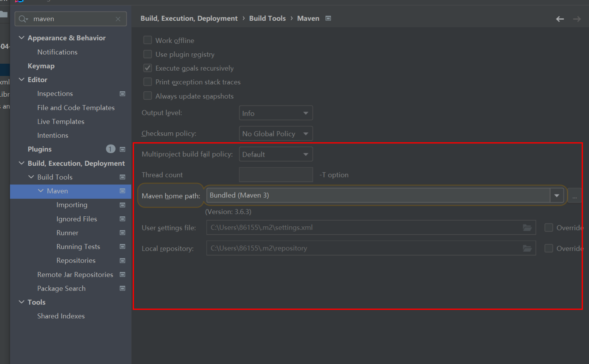The height and width of the screenshot is (364, 589).
Task: Click project-level icon on Runner row
Action: click(122, 232)
